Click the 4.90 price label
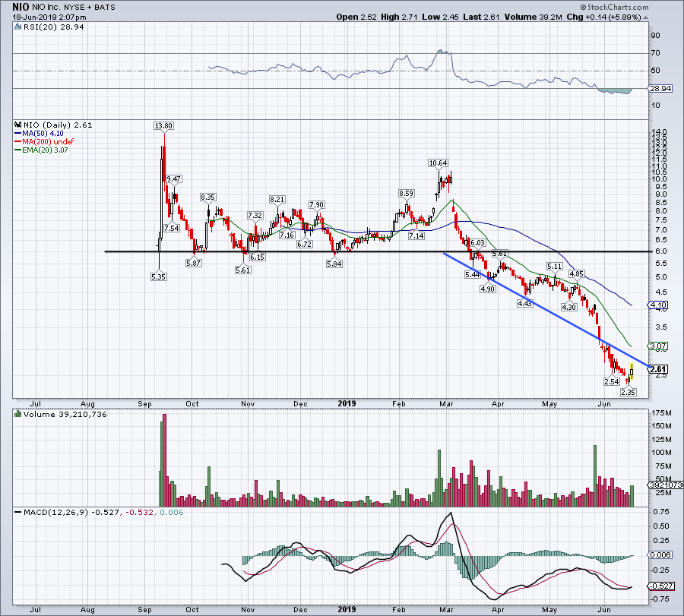Screen dimensions: 684x616 [488, 289]
